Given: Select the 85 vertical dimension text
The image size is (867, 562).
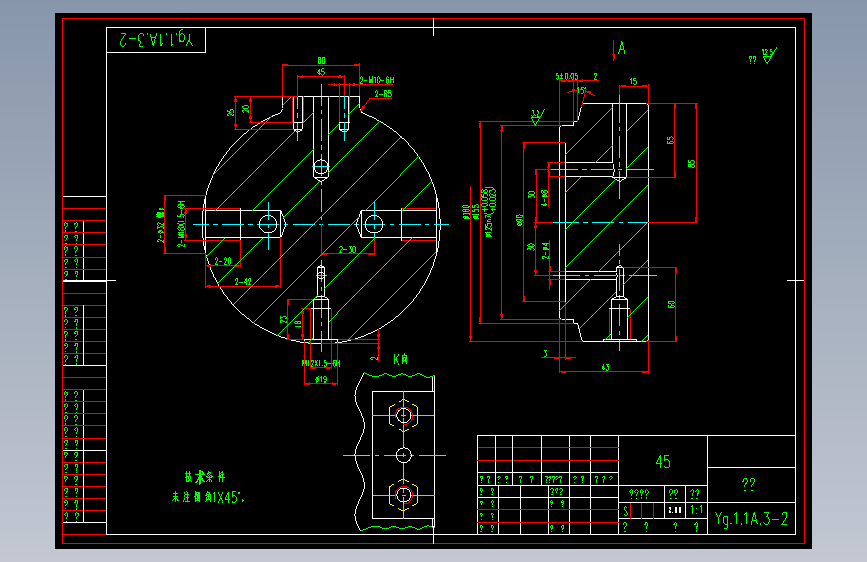Looking at the screenshot, I should 691,164.
